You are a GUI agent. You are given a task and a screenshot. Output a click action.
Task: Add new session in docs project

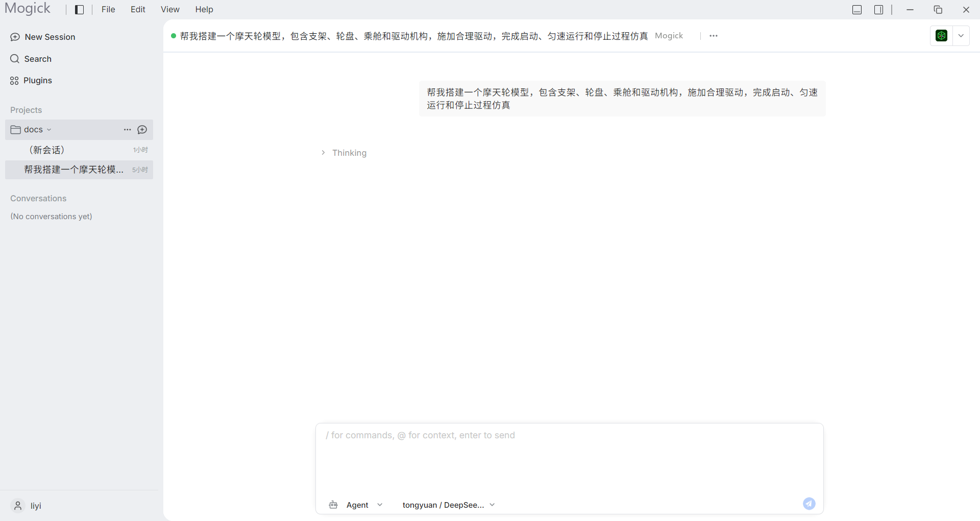[142, 130]
